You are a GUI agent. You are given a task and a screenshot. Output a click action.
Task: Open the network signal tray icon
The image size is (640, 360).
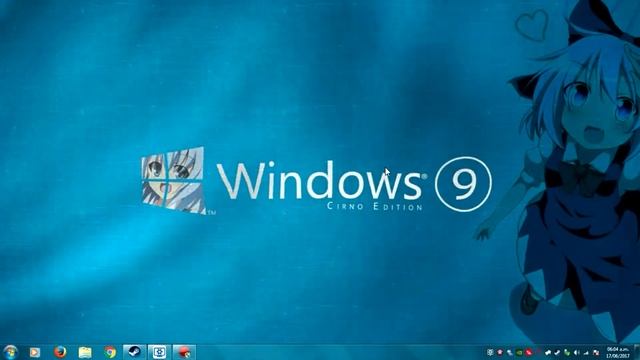pos(587,353)
